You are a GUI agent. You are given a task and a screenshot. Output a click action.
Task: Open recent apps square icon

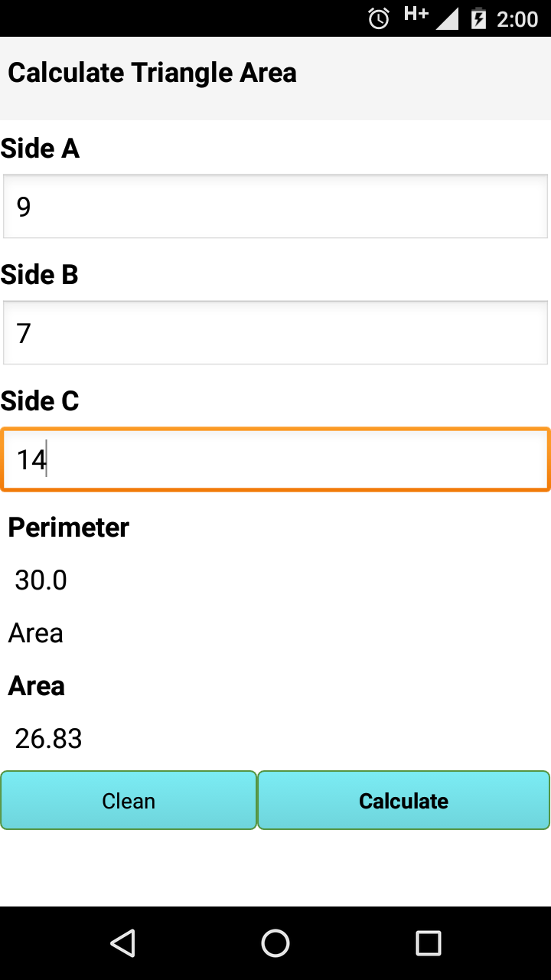[x=429, y=943]
